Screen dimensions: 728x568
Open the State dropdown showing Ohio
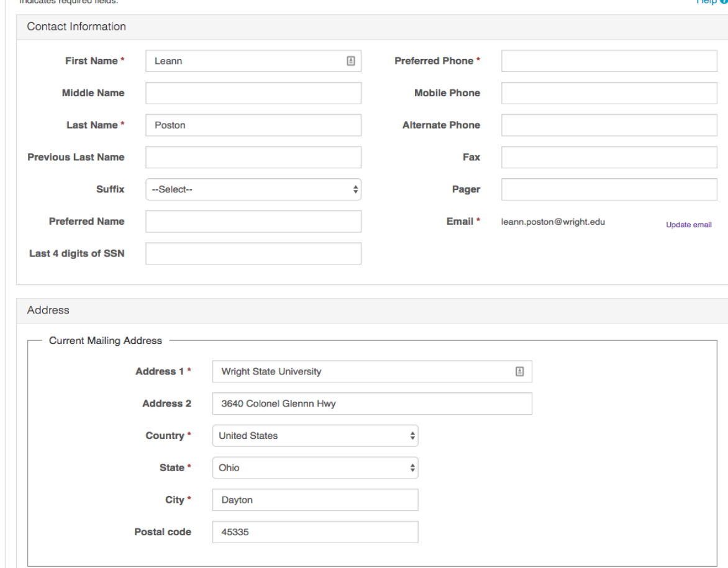coord(316,468)
